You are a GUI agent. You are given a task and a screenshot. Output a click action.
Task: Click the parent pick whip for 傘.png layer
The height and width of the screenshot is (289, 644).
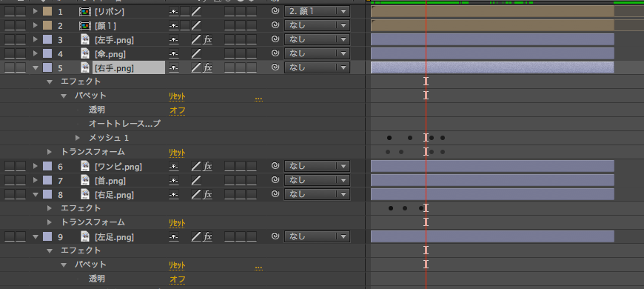pos(275,53)
